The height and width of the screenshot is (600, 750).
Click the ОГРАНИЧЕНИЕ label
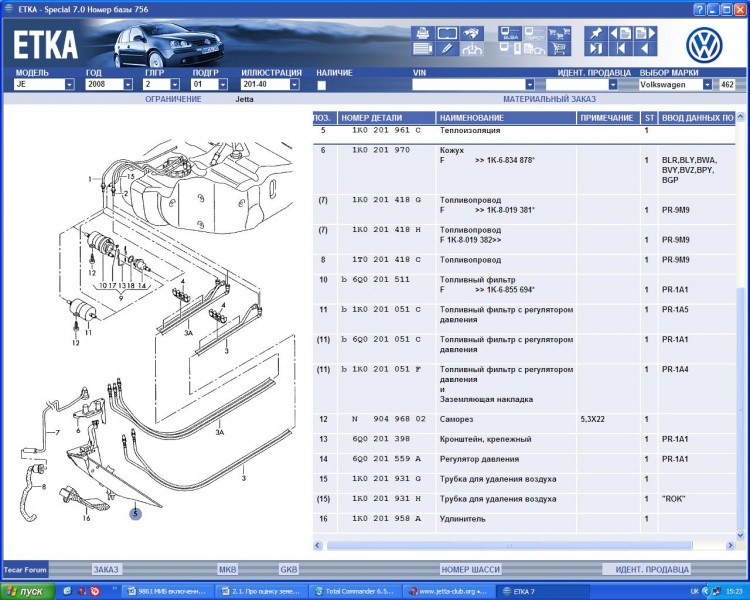[x=173, y=99]
